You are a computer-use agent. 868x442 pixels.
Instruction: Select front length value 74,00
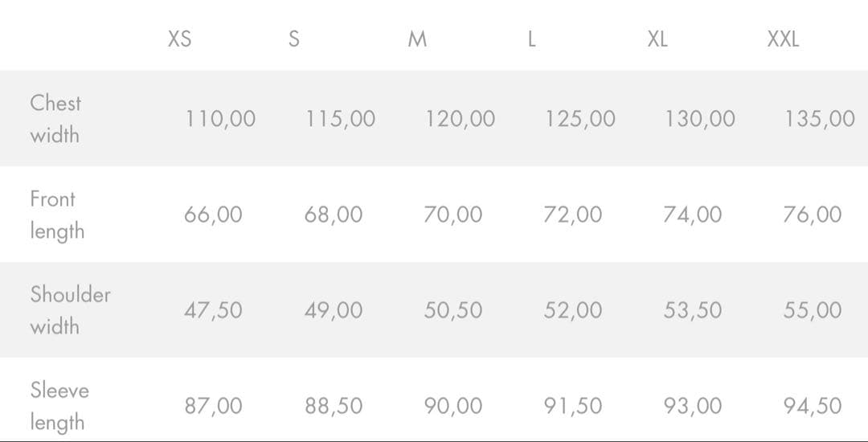click(x=692, y=215)
